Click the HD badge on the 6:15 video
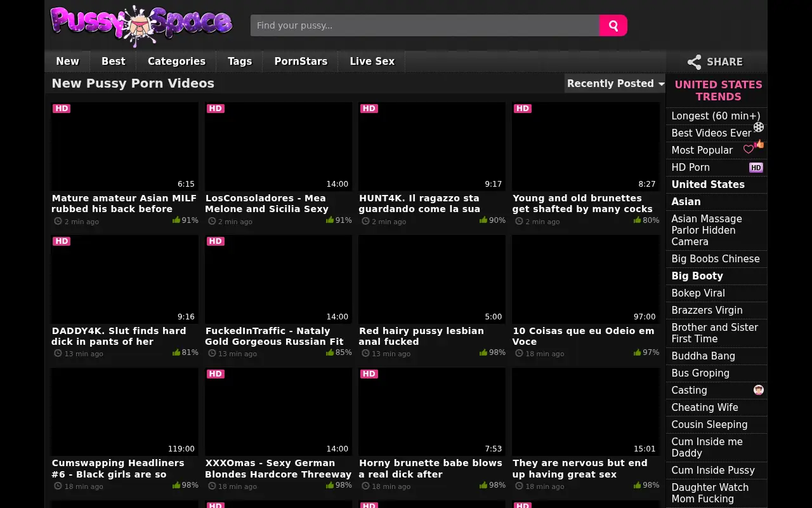 (x=62, y=109)
